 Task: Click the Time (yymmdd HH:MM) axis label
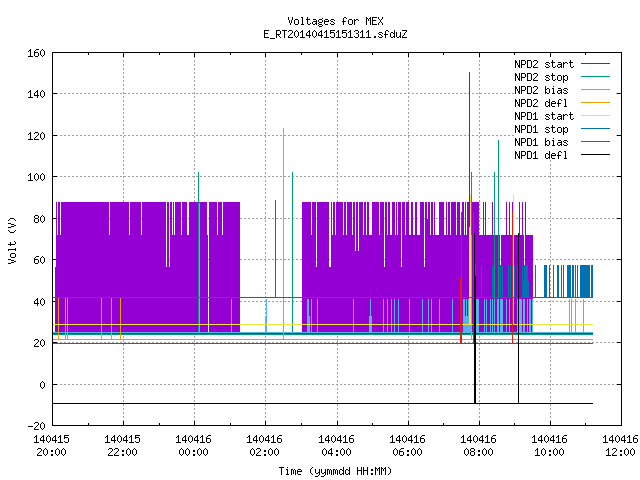pos(335,471)
